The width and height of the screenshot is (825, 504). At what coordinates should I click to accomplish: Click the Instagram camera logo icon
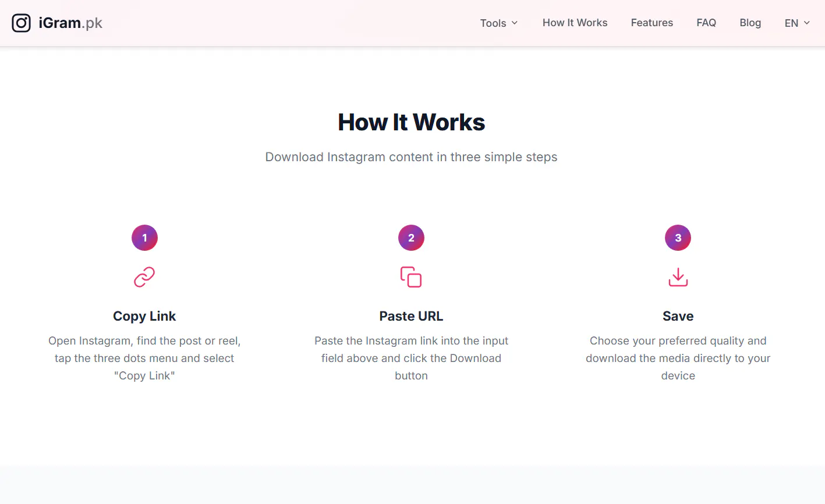(22, 23)
